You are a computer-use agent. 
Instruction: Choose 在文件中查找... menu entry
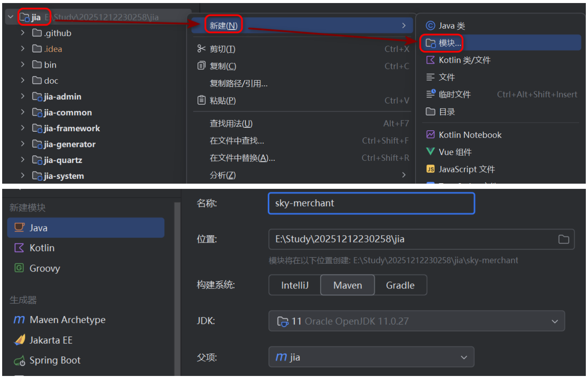(302, 141)
